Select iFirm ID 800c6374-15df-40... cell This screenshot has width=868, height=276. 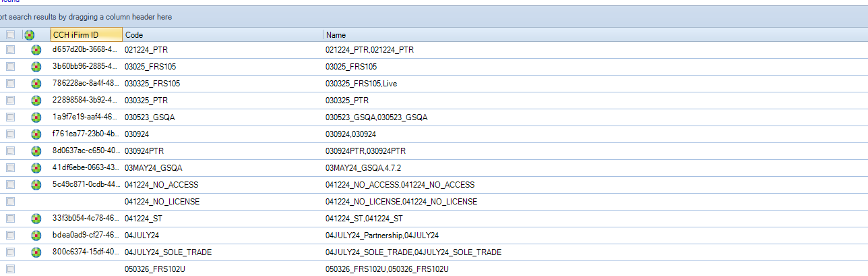pos(86,252)
